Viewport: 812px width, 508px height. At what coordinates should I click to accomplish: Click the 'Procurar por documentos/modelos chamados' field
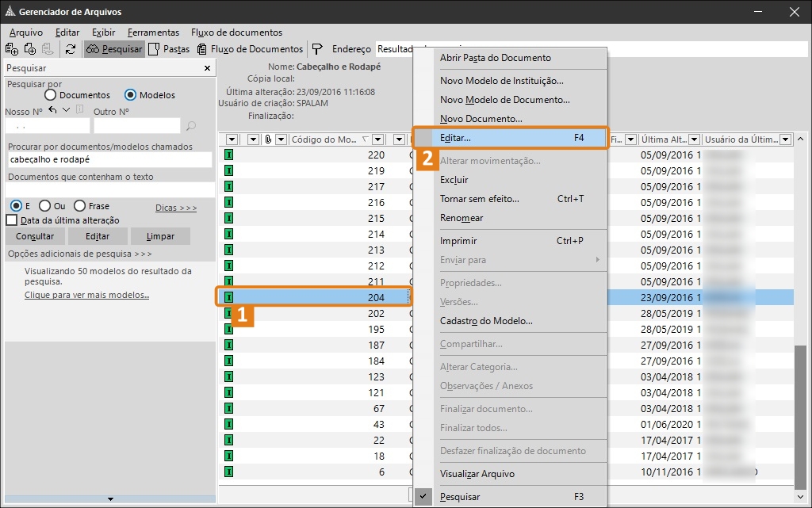109,160
